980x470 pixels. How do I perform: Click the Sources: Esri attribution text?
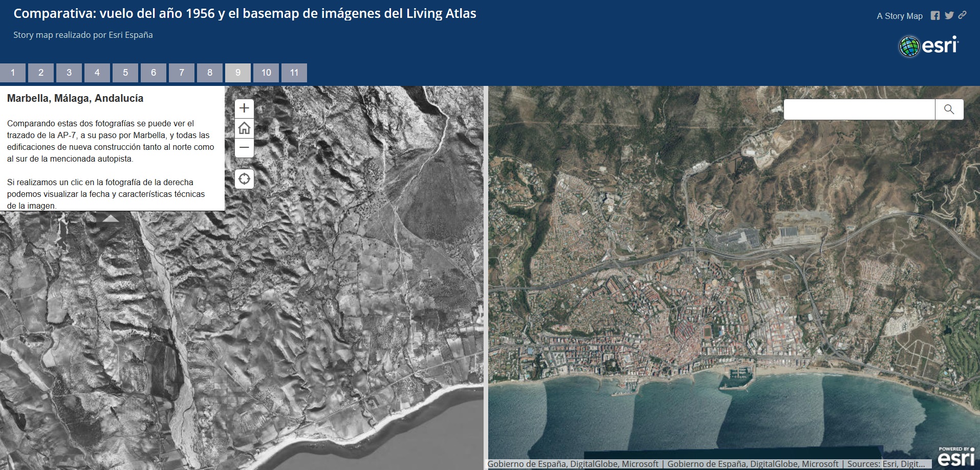point(886,464)
